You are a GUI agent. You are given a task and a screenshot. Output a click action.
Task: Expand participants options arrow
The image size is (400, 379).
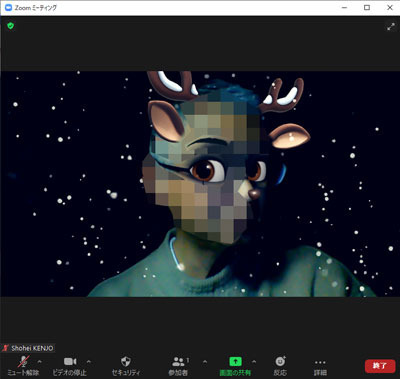205,361
